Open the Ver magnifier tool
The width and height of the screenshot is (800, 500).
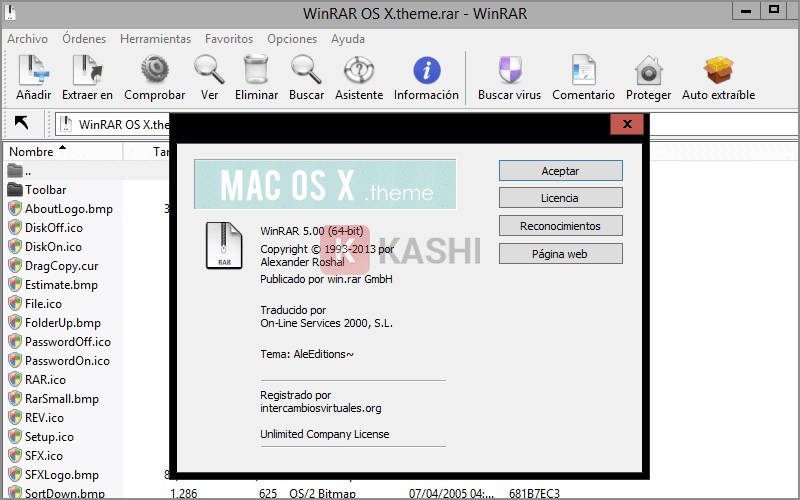click(x=209, y=69)
